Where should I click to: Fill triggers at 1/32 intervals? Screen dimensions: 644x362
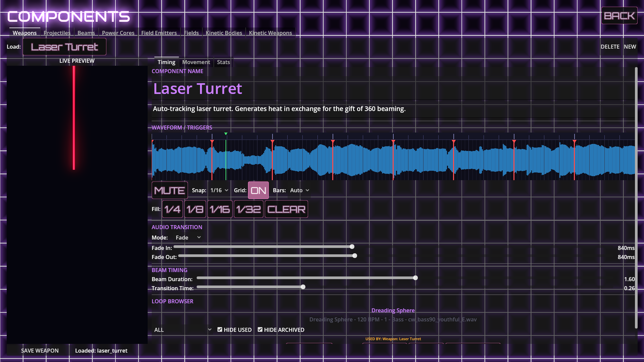click(248, 209)
